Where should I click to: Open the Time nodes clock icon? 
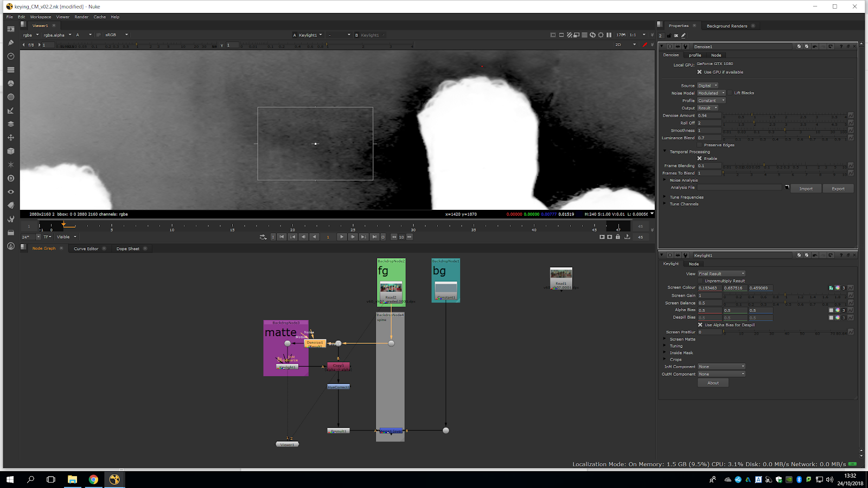pos(10,56)
